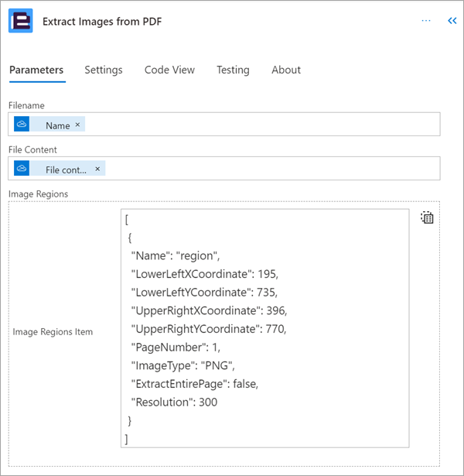Click the OneDrive icon beside File content
The height and width of the screenshot is (476, 464).
coord(22,168)
